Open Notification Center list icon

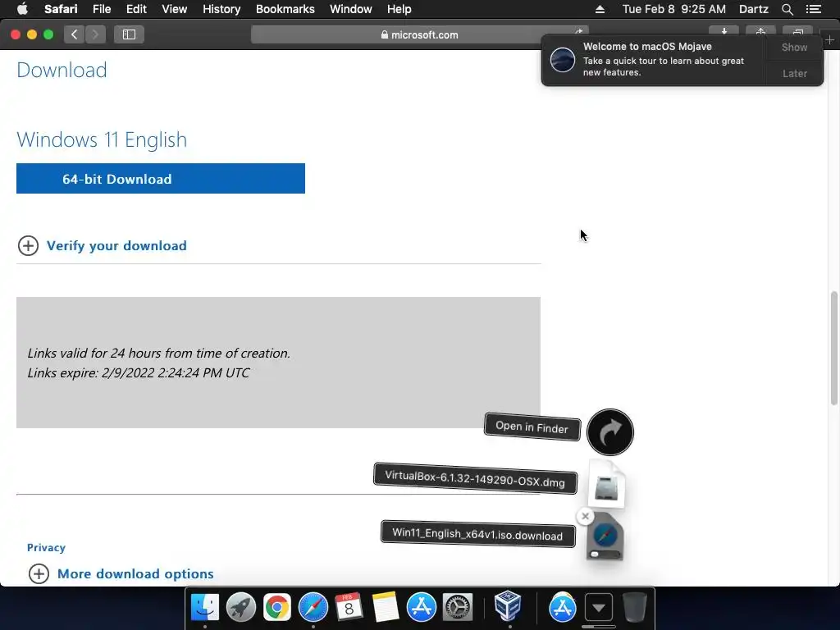(814, 9)
